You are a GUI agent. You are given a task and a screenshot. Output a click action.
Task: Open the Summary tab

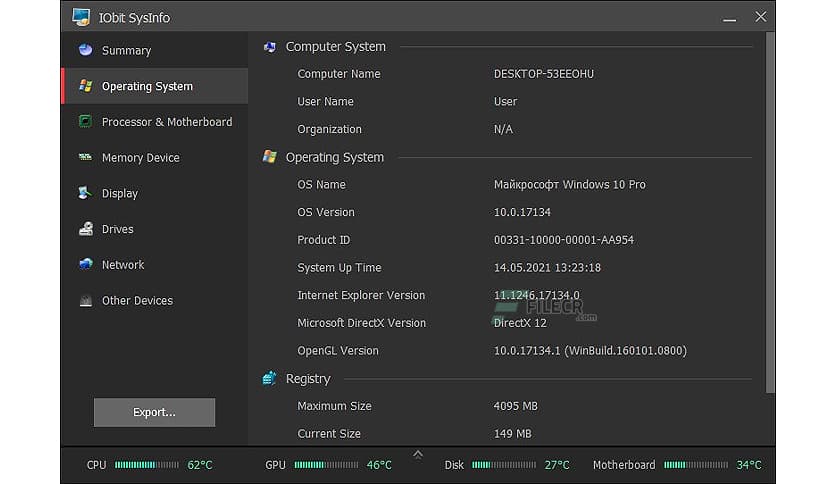coord(126,50)
